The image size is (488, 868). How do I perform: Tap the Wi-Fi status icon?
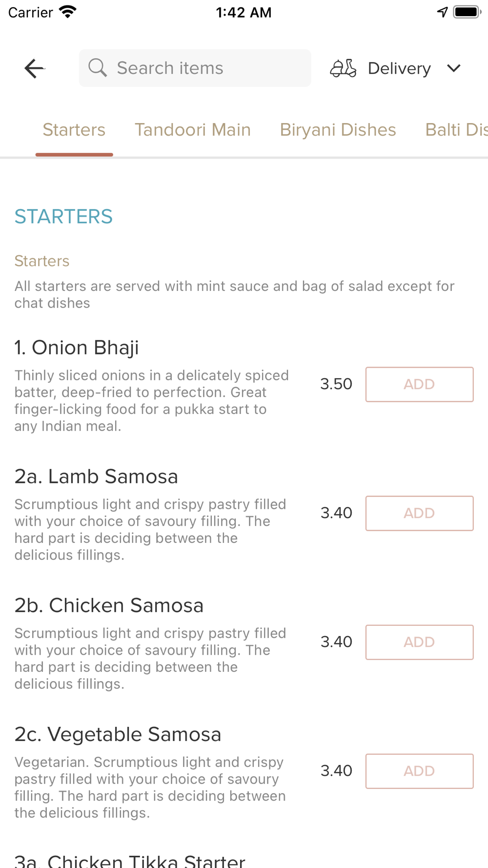pyautogui.click(x=67, y=12)
